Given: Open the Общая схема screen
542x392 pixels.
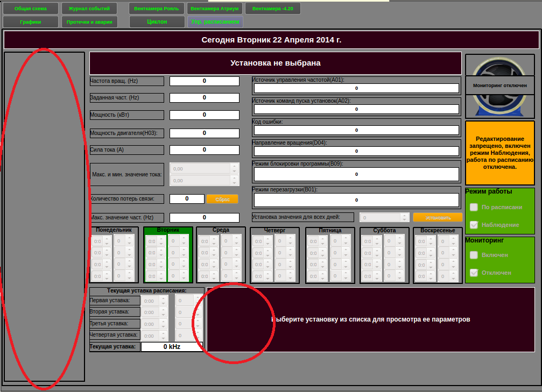Looking at the screenshot, I should point(30,9).
